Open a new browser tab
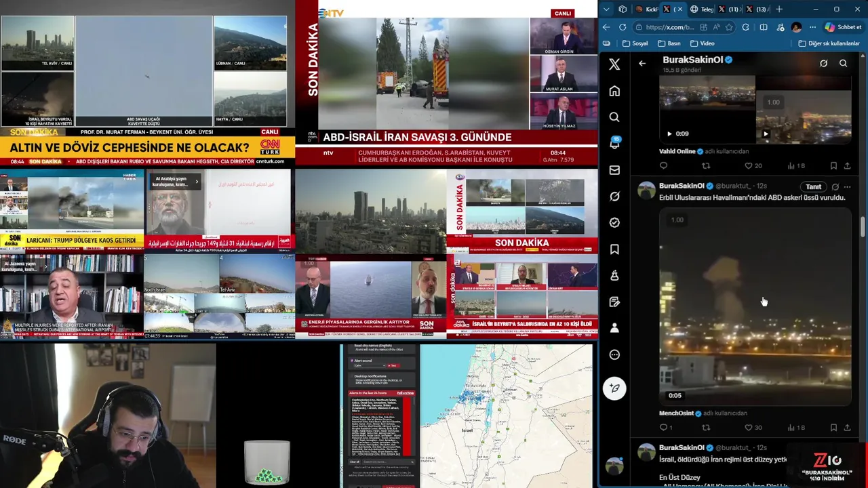The height and width of the screenshot is (488, 868). click(779, 9)
